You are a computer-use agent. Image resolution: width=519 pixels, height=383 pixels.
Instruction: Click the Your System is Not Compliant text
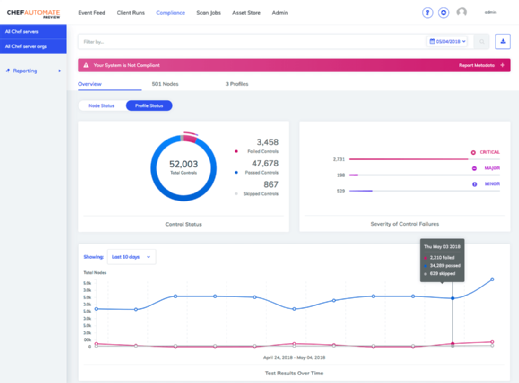127,65
